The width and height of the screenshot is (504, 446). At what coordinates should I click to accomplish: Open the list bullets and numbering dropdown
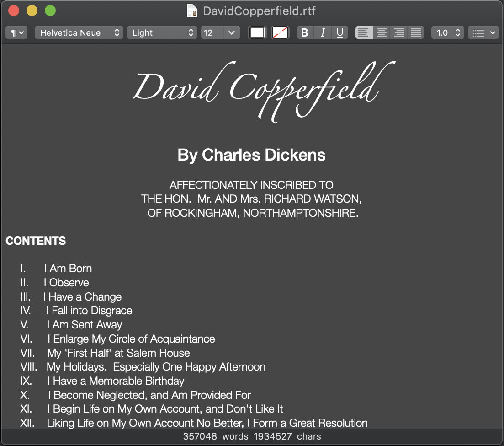[x=483, y=33]
